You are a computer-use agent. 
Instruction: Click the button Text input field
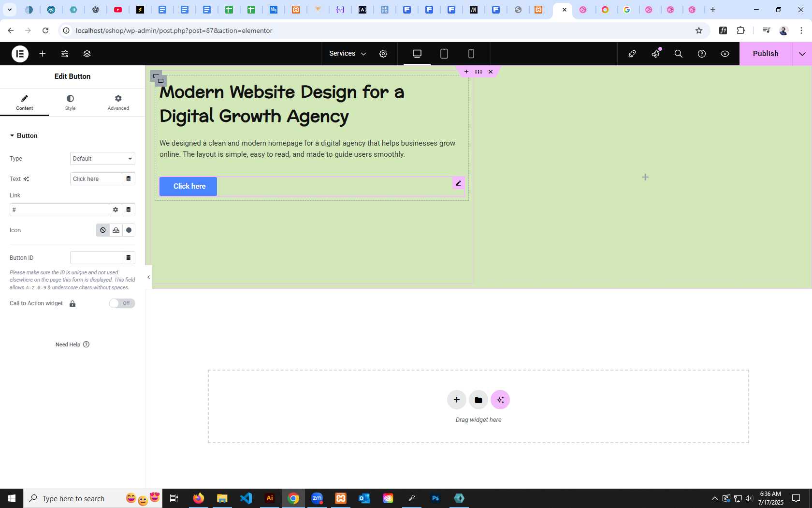96,179
